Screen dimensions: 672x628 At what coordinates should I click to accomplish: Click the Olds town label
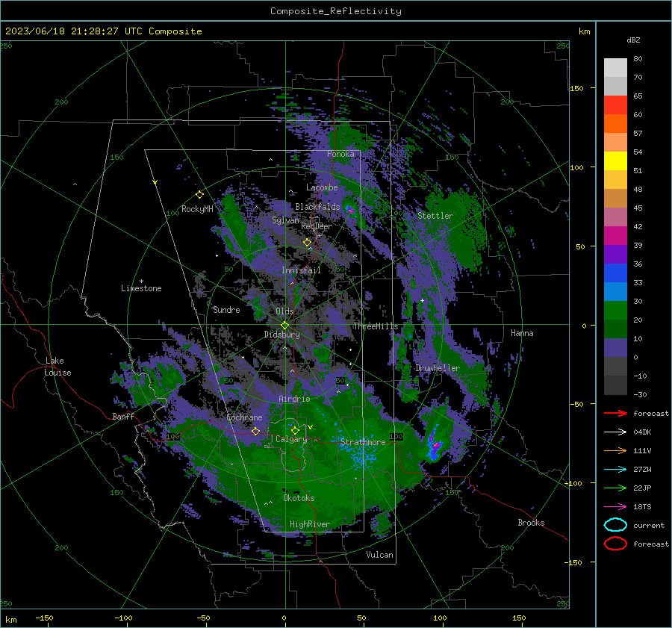coord(284,311)
